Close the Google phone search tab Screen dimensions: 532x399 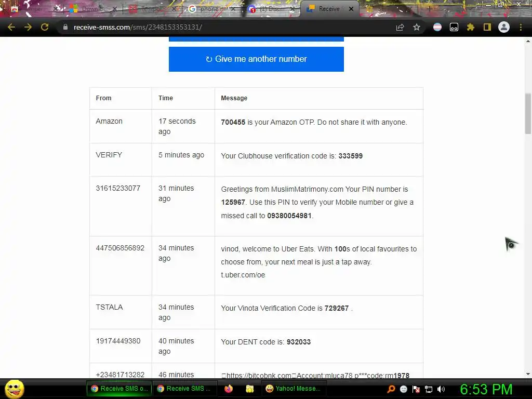tap(233, 9)
